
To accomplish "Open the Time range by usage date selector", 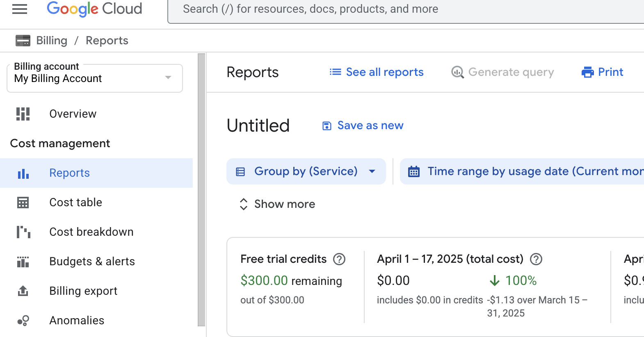I will tap(522, 171).
